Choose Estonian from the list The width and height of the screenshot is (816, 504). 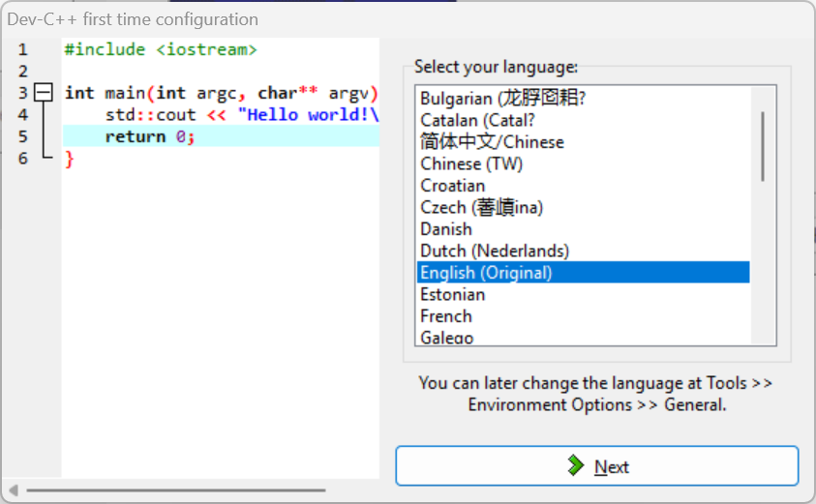[x=583, y=294]
